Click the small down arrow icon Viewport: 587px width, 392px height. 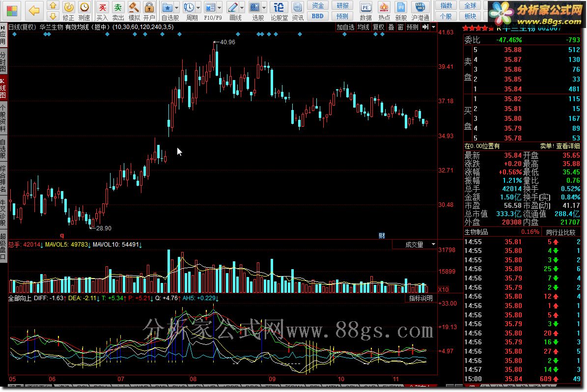53,16
